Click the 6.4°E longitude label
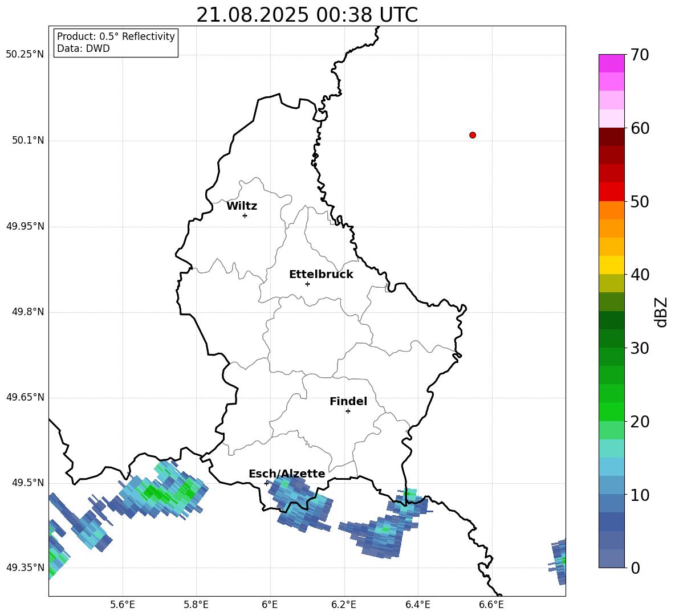 tap(417, 605)
